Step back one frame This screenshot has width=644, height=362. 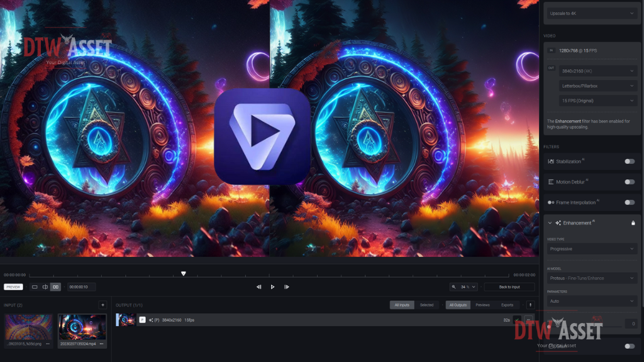pyautogui.click(x=258, y=287)
